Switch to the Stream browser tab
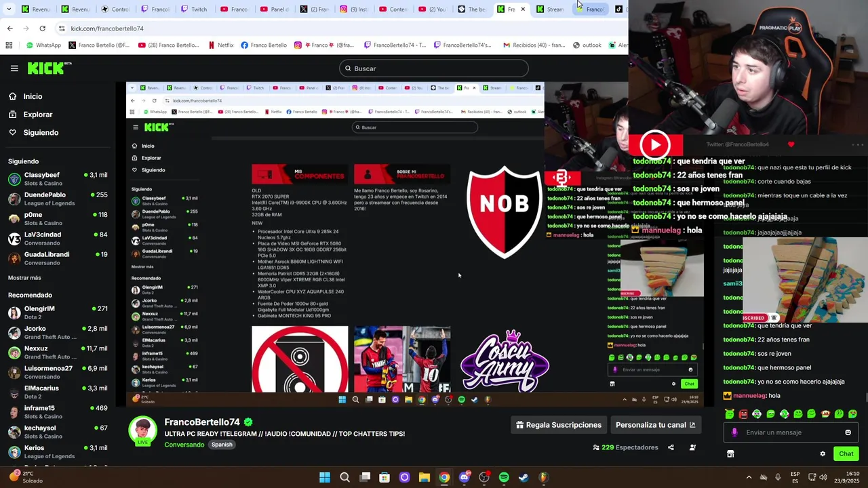 click(x=551, y=9)
